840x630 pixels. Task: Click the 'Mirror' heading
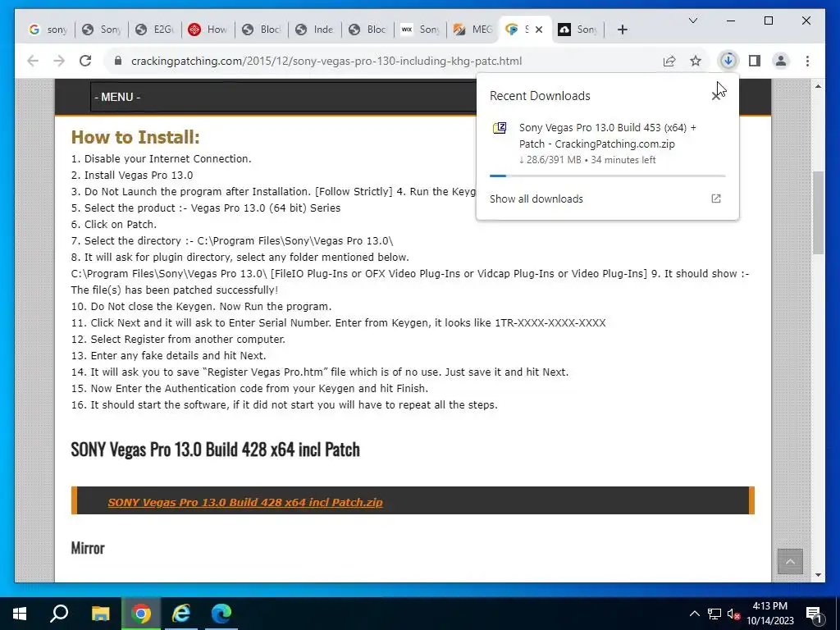(x=88, y=548)
